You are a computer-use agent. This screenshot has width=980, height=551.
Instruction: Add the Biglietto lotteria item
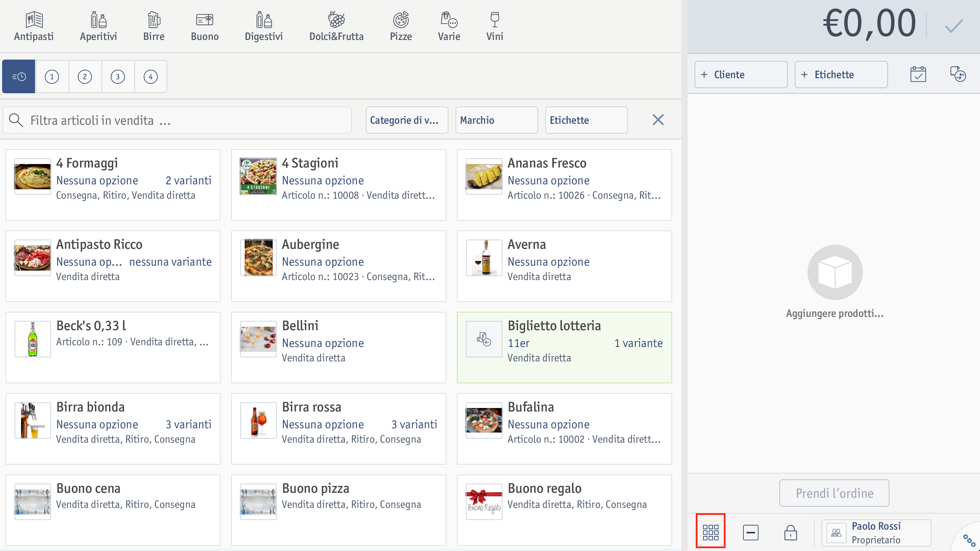(x=564, y=347)
